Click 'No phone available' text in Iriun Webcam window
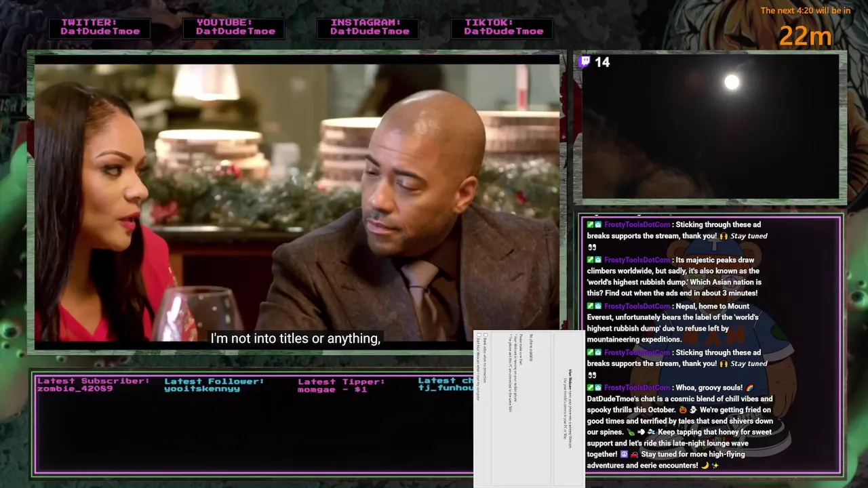868x488 pixels. click(x=531, y=348)
